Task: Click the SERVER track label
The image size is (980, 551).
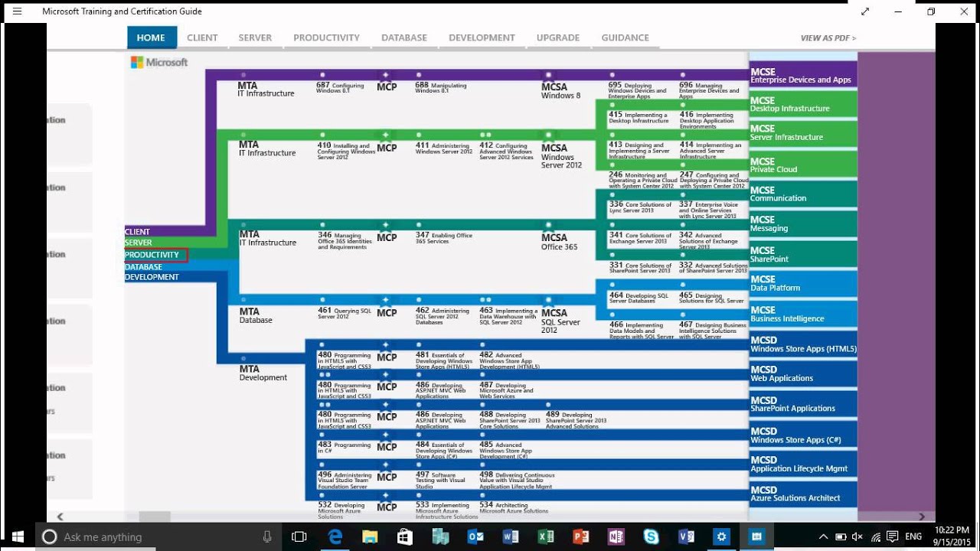Action: point(139,243)
